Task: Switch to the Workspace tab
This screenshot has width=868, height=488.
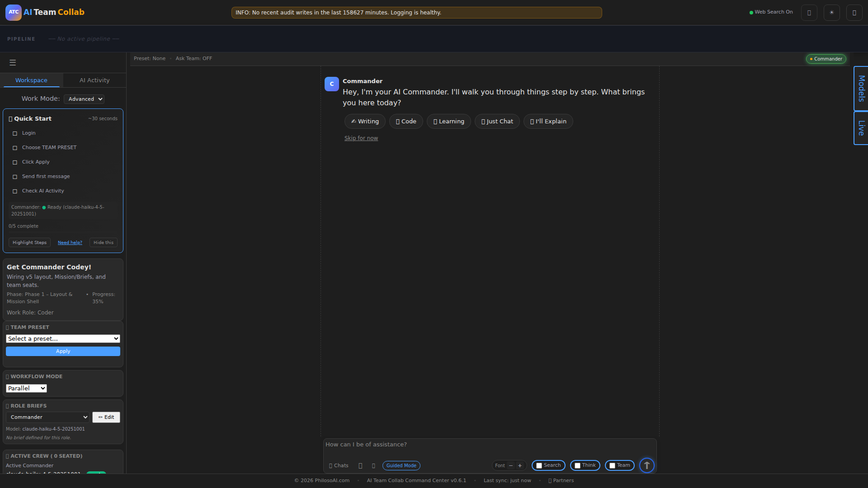Action: (31, 80)
